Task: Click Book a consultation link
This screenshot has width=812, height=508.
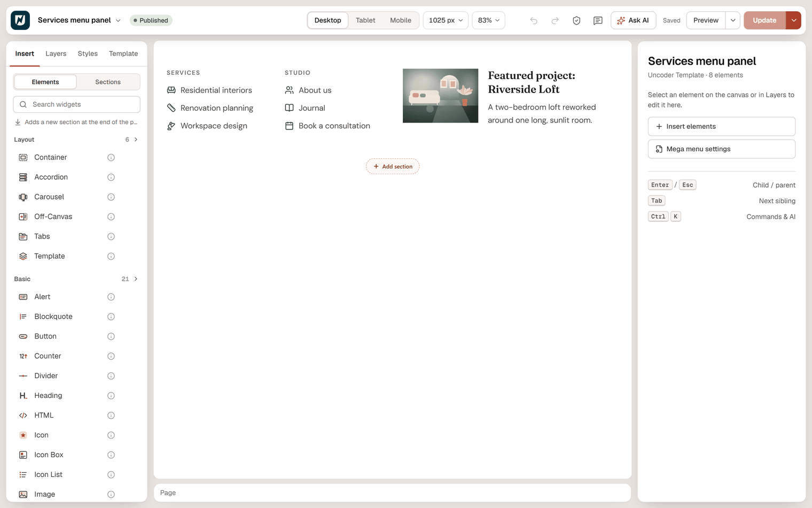Action: [327, 126]
